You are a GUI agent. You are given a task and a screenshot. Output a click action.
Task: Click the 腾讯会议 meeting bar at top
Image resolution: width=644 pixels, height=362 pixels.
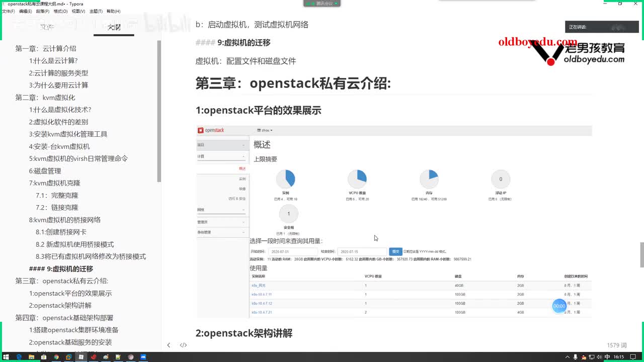pyautogui.click(x=322, y=4)
